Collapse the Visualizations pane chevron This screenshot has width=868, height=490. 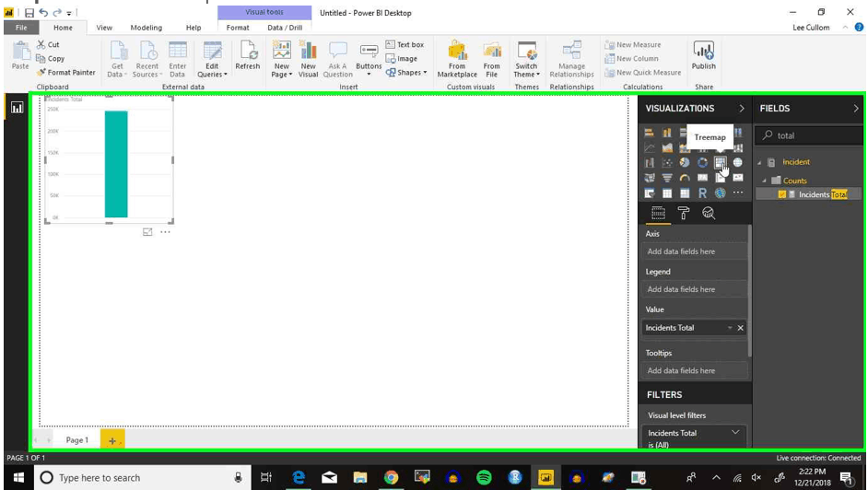[x=742, y=109]
